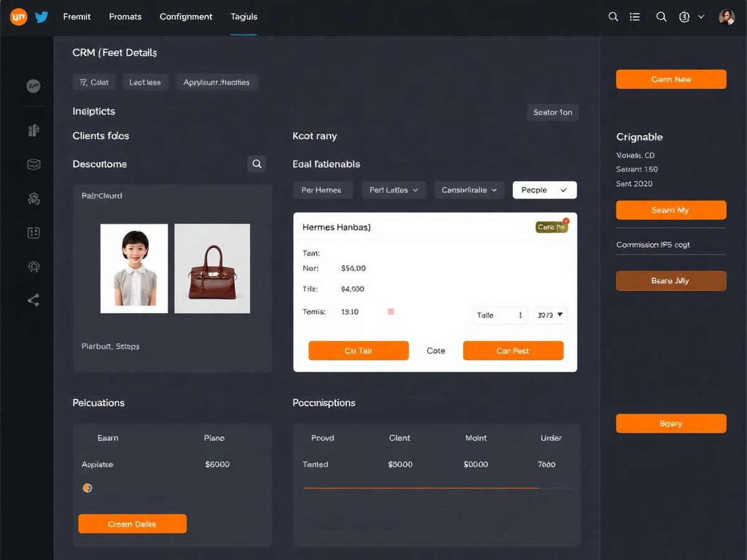The width and height of the screenshot is (747, 560).
Task: Click the Hermes Hanbas) card title
Action: click(337, 227)
